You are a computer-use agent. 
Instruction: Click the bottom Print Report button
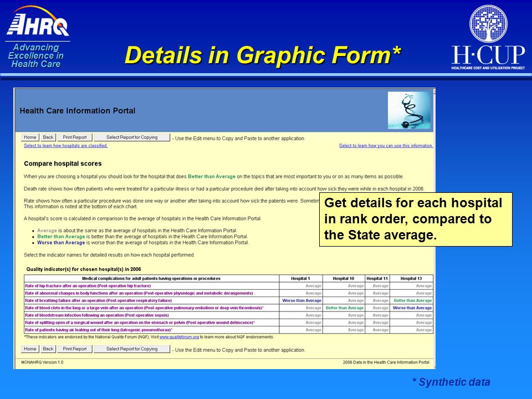point(75,349)
